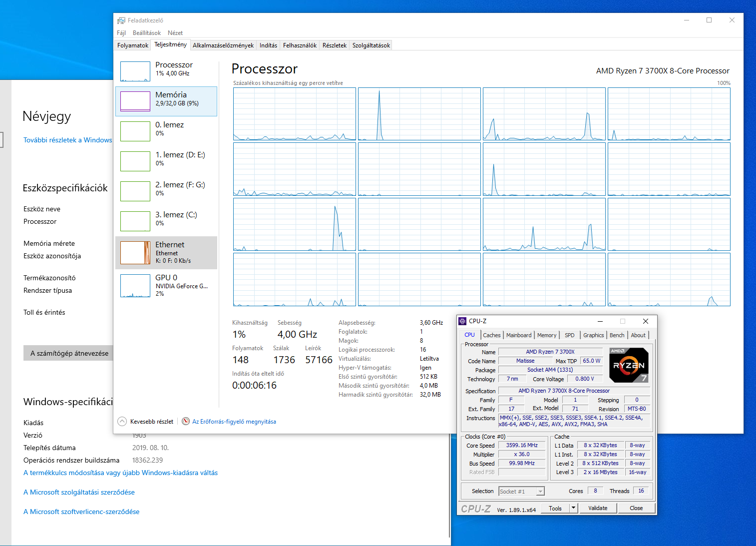Open the 3. lemez (C:) item
756x546 pixels.
point(166,221)
